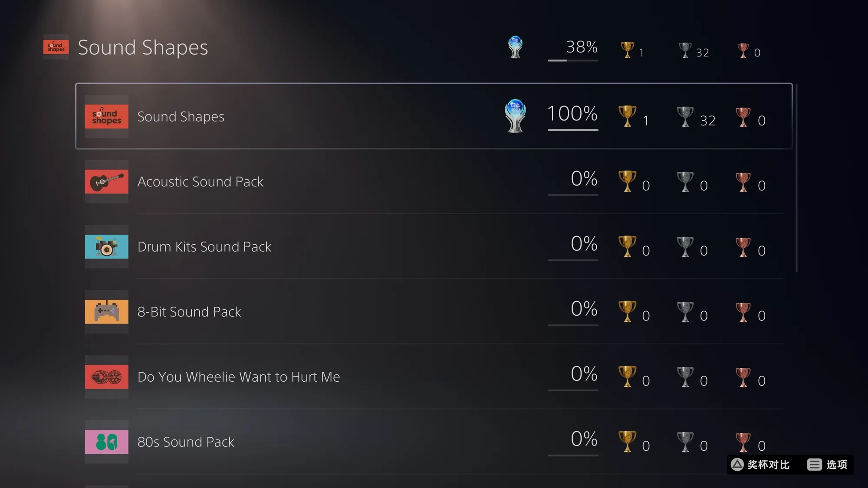The width and height of the screenshot is (868, 488).
Task: Click the platinum trophy in Sound Shapes row
Action: point(515,116)
